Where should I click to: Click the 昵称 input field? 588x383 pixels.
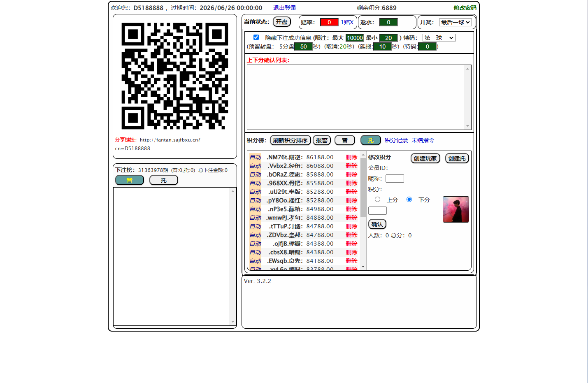(395, 179)
